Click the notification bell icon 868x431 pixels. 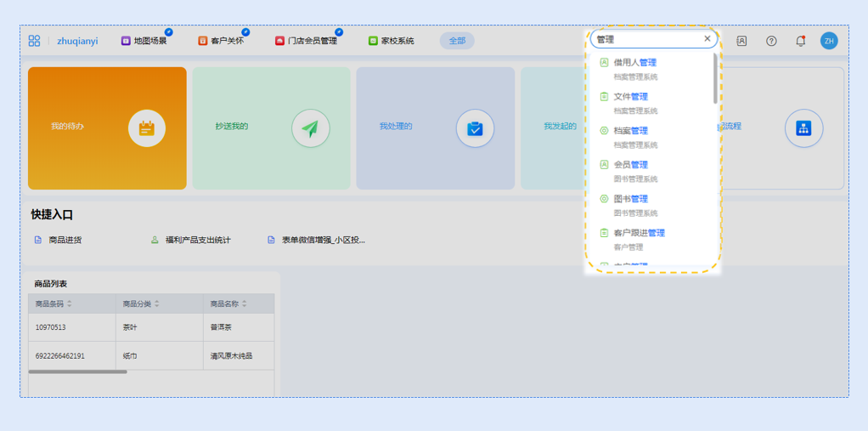(800, 41)
